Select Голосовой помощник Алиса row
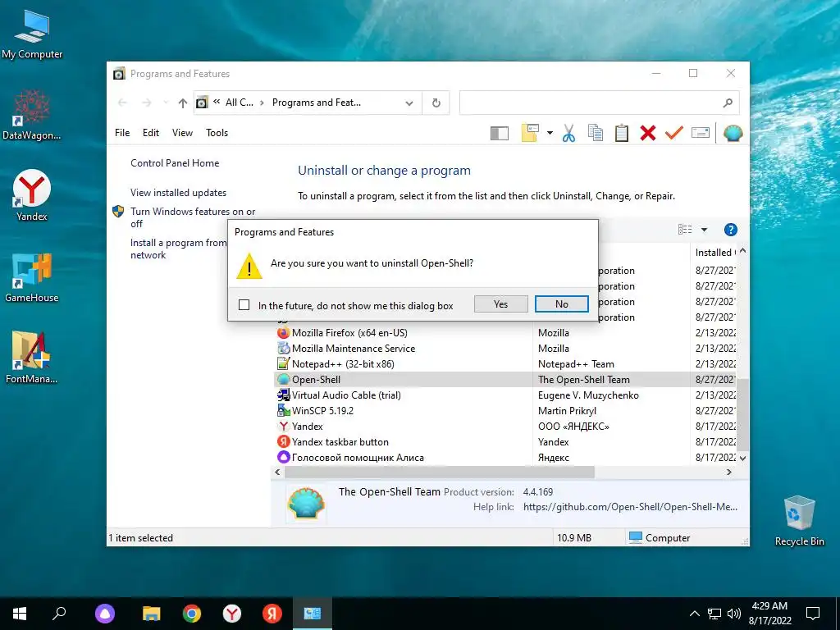 click(506, 457)
